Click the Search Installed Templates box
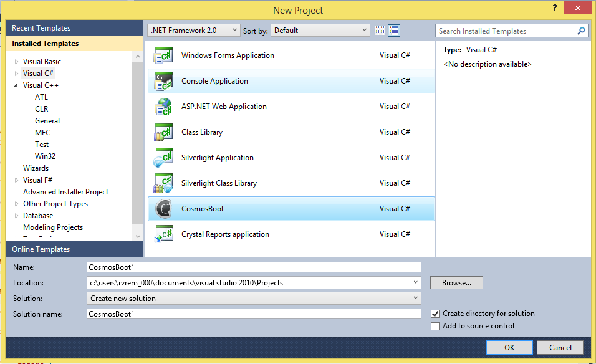This screenshot has height=364, width=596. coord(506,31)
